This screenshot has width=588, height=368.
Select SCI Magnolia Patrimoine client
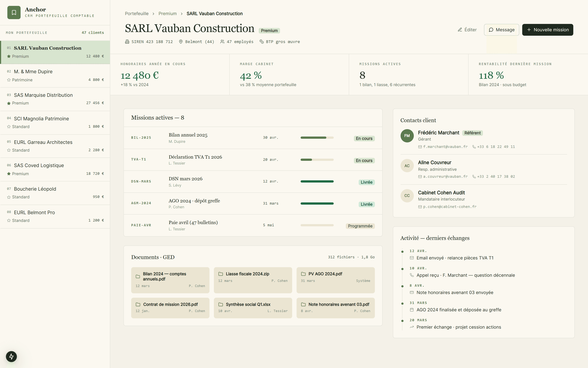[x=55, y=123]
